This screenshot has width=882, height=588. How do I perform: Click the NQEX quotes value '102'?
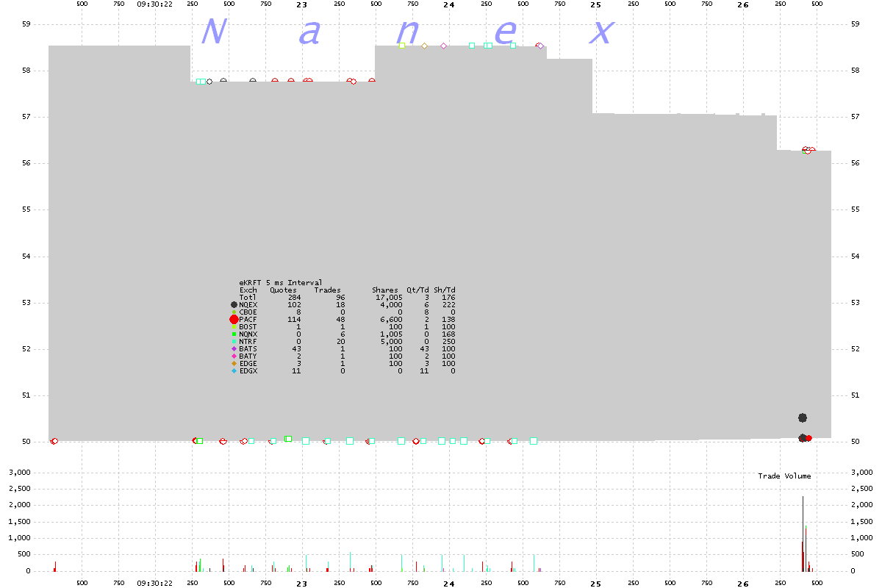click(x=295, y=304)
